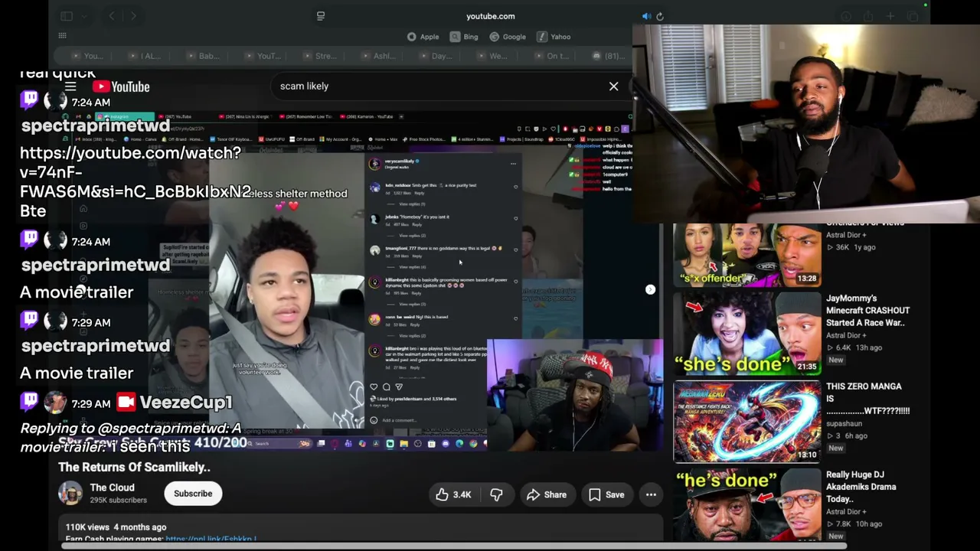Viewport: 980px width, 551px height.
Task: Mute the tab audio speaker icon in Safari
Action: pyautogui.click(x=646, y=16)
